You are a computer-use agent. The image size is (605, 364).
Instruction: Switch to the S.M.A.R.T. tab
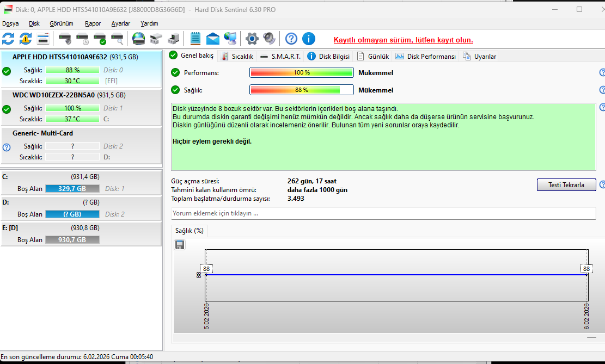(x=280, y=56)
